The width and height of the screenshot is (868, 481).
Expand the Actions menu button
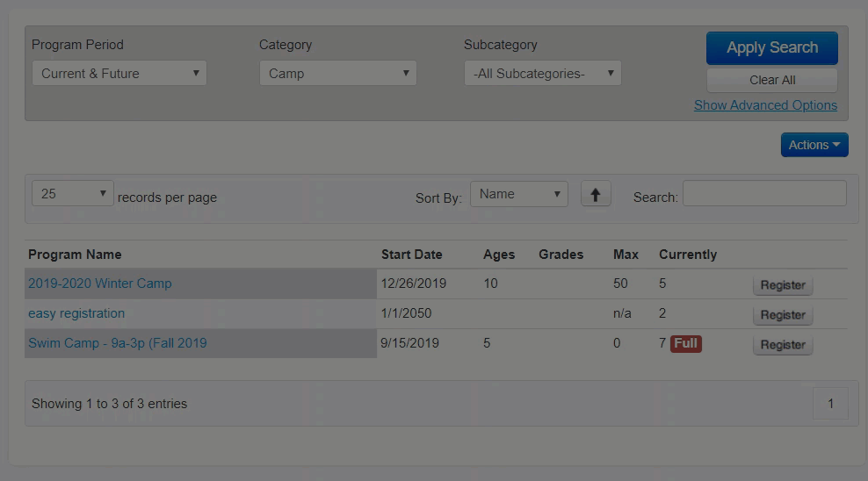coord(814,145)
